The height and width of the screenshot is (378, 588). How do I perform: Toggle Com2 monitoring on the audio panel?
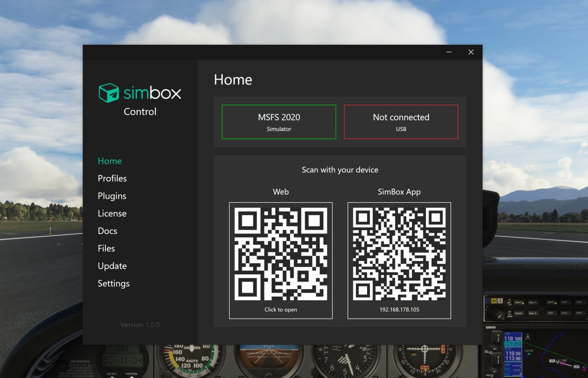coord(518,313)
